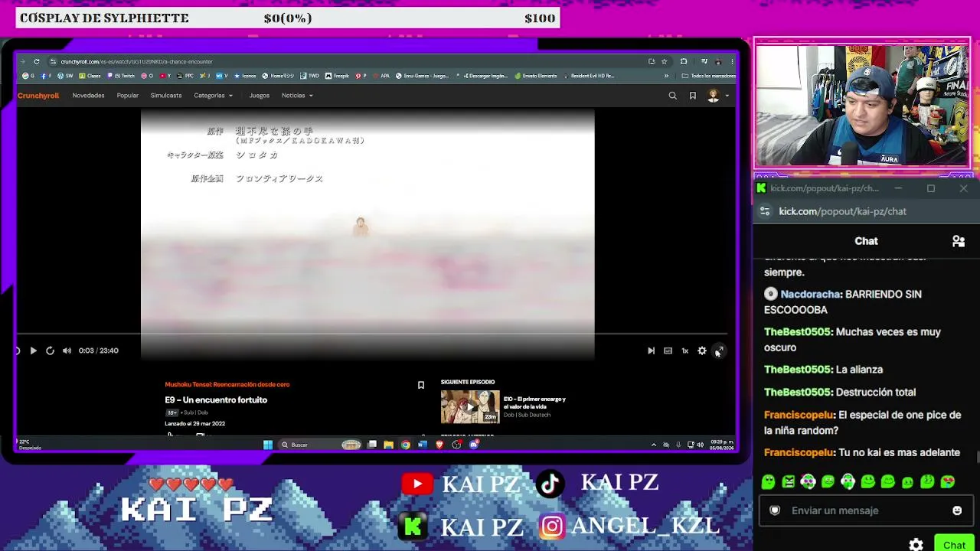Open Google Chrome from the taskbar

pos(405,445)
